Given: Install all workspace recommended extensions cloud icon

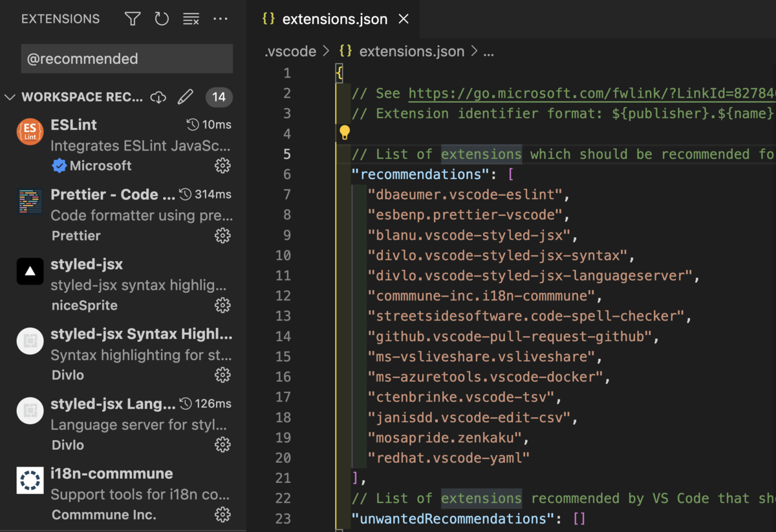Looking at the screenshot, I should (x=158, y=97).
